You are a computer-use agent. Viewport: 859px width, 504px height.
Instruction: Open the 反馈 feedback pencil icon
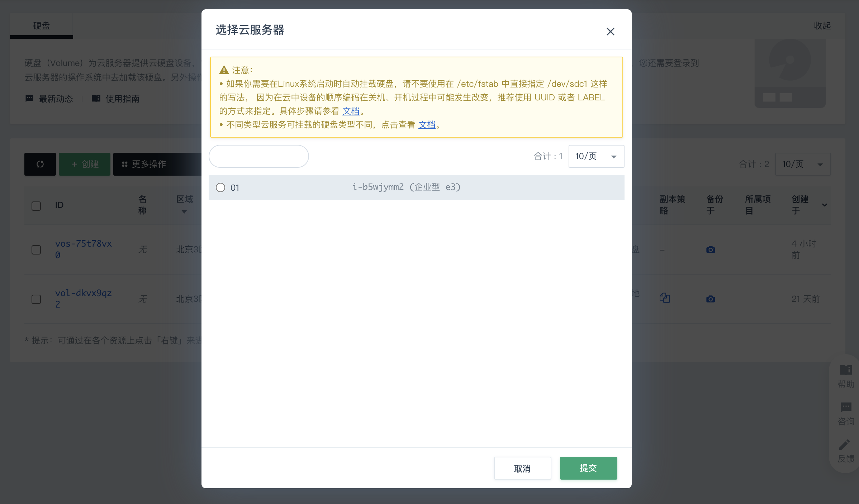[846, 451]
